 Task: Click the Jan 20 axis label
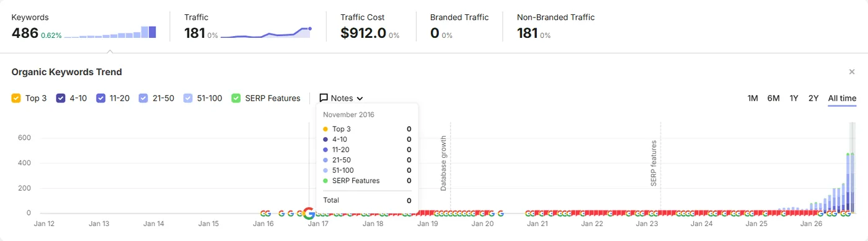pyautogui.click(x=482, y=224)
